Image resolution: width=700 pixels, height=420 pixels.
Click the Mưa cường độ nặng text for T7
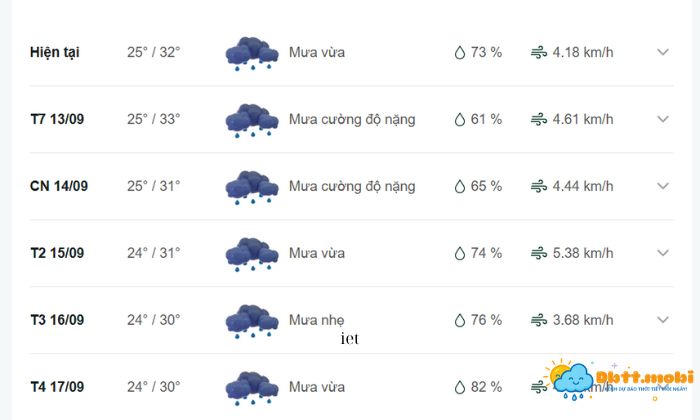click(x=351, y=120)
